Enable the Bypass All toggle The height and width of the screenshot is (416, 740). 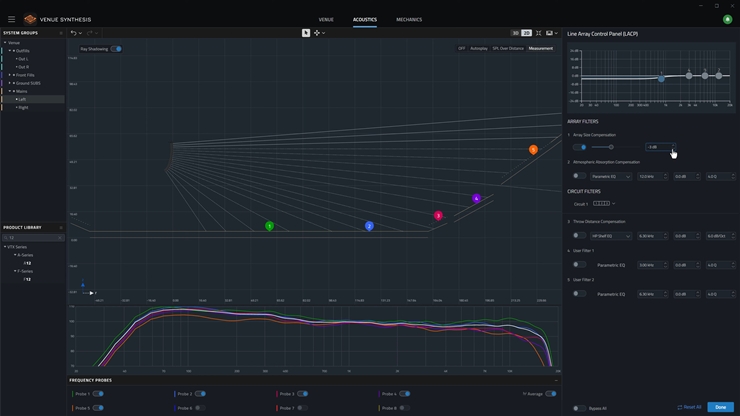pyautogui.click(x=579, y=408)
